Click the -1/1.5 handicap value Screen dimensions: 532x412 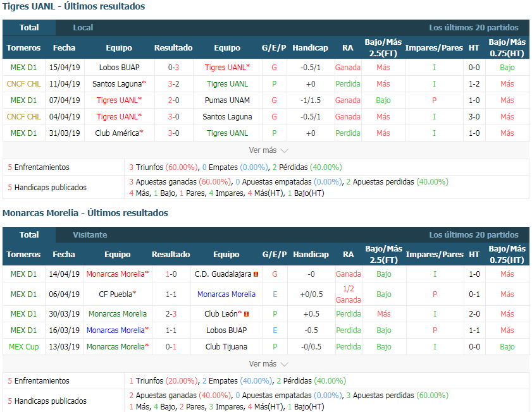pyautogui.click(x=311, y=100)
